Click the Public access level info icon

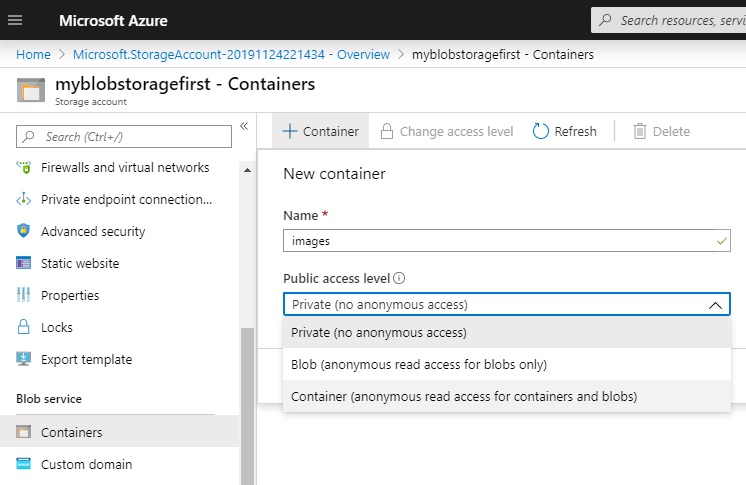(399, 278)
